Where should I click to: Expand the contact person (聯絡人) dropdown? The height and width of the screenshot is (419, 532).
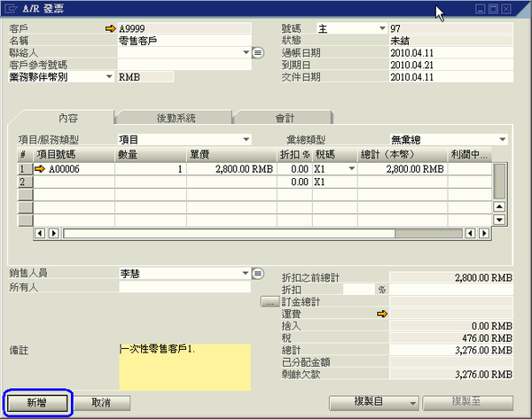click(246, 52)
